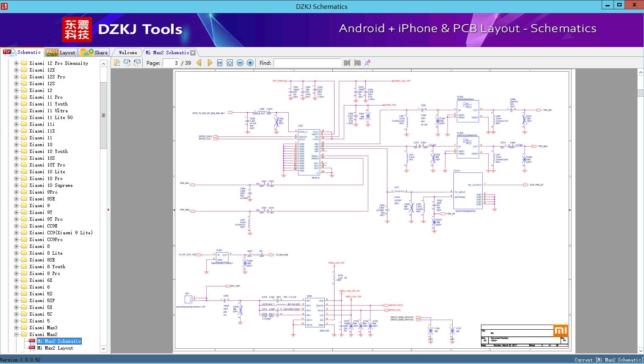The height and width of the screenshot is (364, 644).
Task: Select Xiaomi 8 Lite in tree
Action: click(46, 253)
